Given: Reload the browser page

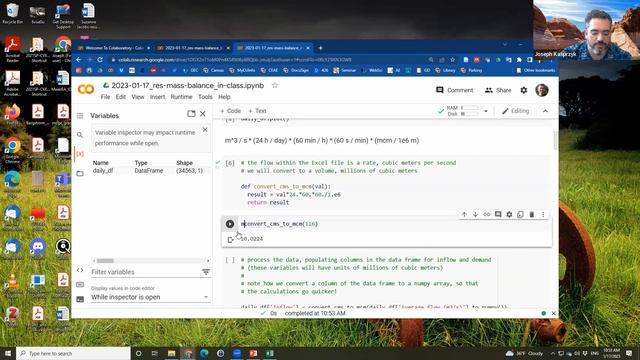Looking at the screenshot, I should [x=100, y=60].
